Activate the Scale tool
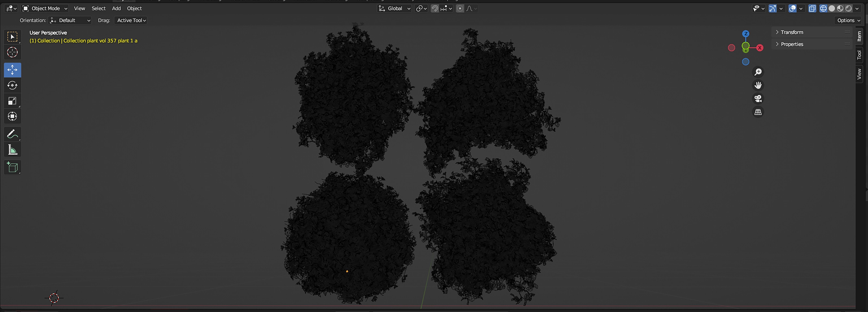 click(12, 101)
